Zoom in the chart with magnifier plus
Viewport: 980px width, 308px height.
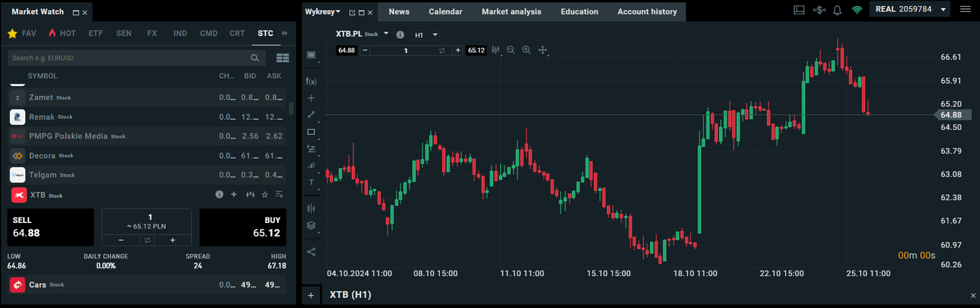point(526,50)
